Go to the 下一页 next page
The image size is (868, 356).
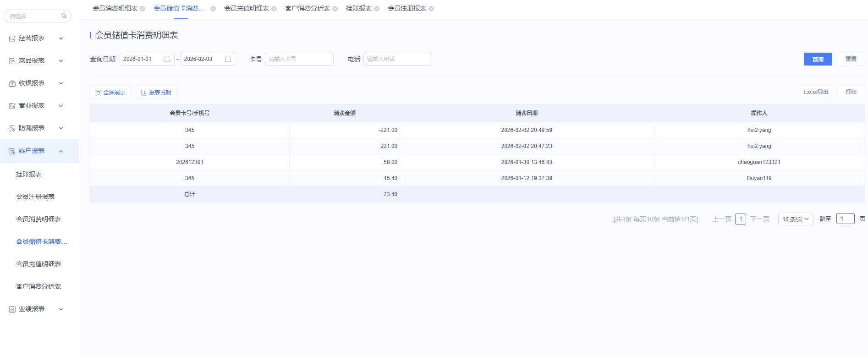point(760,219)
